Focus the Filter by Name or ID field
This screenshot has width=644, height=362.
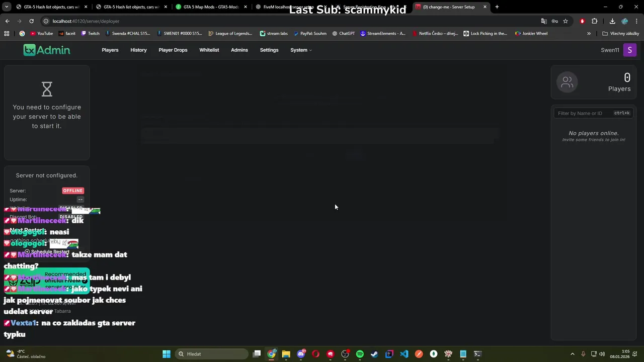click(593, 113)
